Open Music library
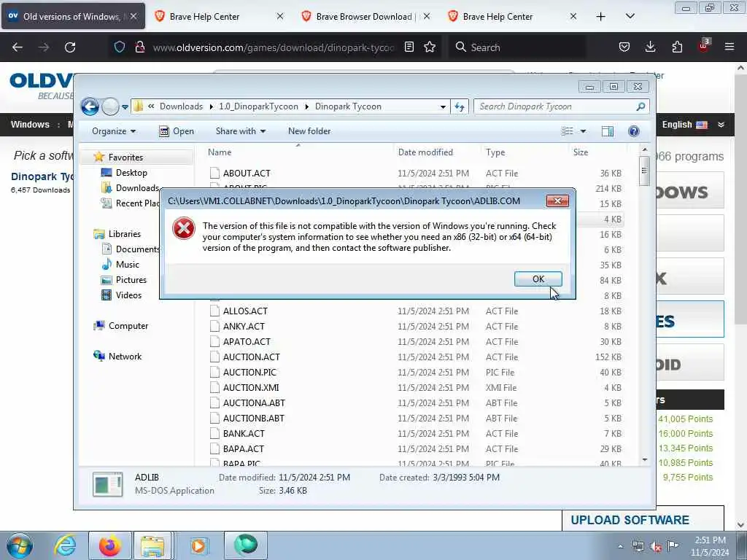The height and width of the screenshot is (560, 747). coord(127,264)
